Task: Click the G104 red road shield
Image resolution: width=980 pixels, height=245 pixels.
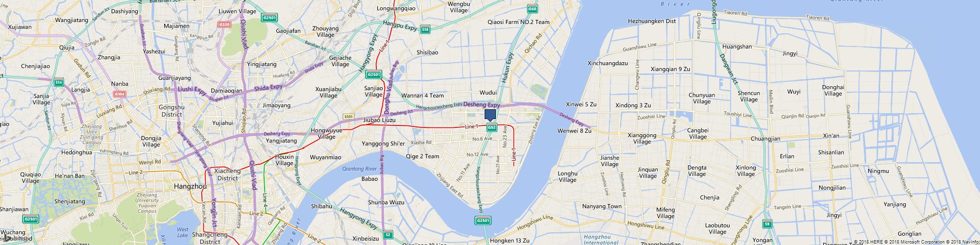Action: [x=120, y=94]
